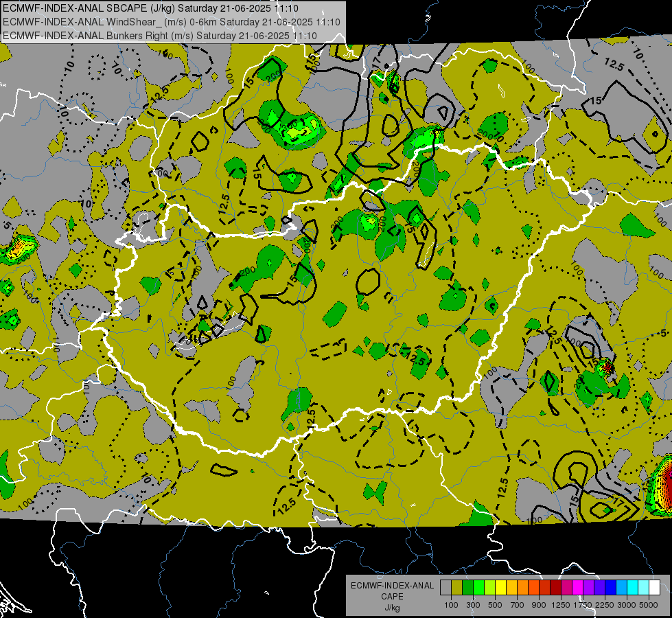Click the legend scale value 500
This screenshot has height=618, width=672.
[495, 605]
